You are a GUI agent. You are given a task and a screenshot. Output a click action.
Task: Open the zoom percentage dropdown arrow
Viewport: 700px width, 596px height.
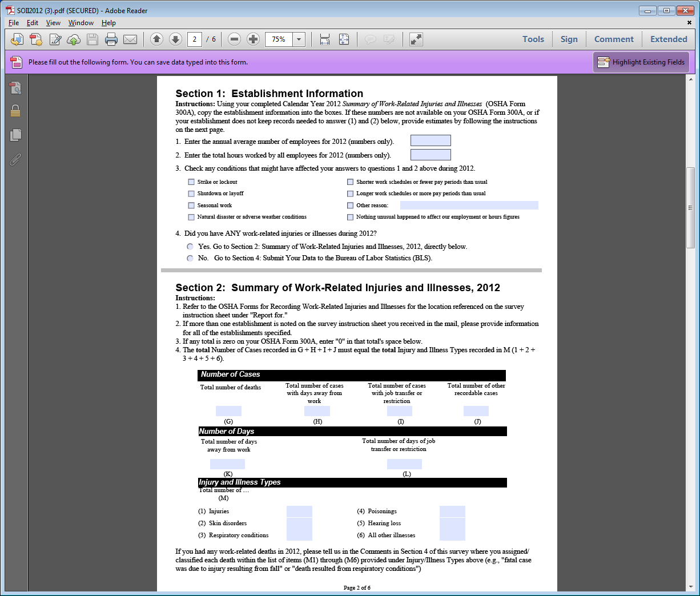coord(299,39)
